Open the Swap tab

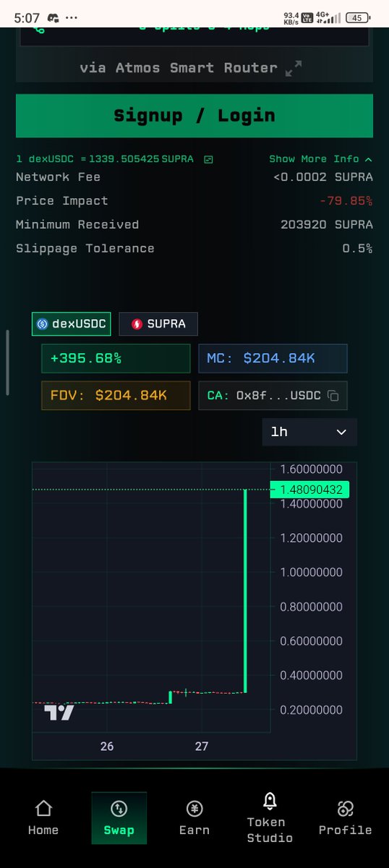click(119, 818)
